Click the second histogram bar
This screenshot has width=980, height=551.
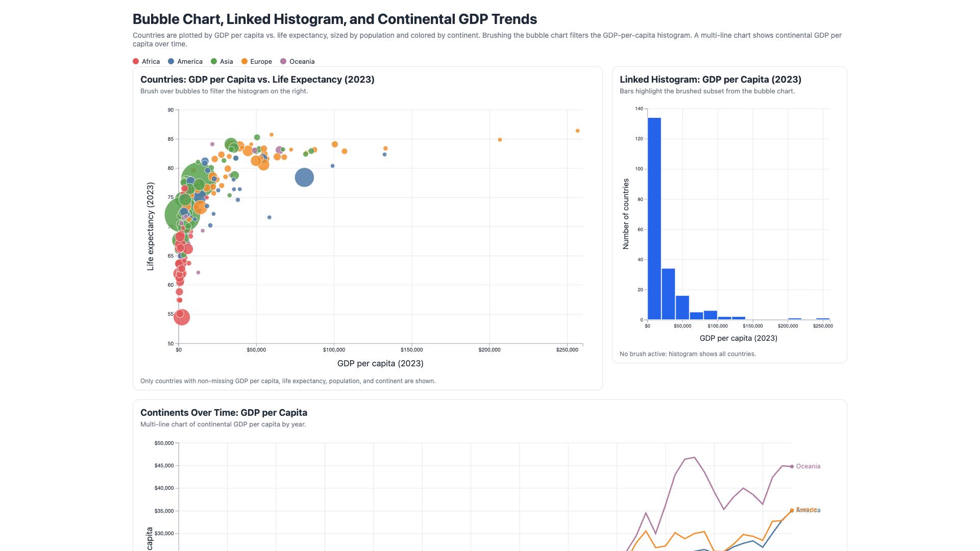(668, 294)
